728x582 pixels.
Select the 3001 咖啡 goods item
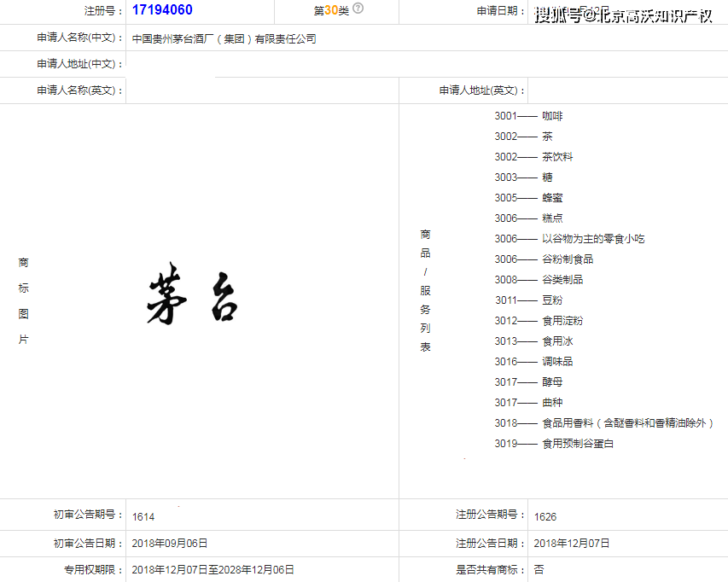[x=528, y=116]
